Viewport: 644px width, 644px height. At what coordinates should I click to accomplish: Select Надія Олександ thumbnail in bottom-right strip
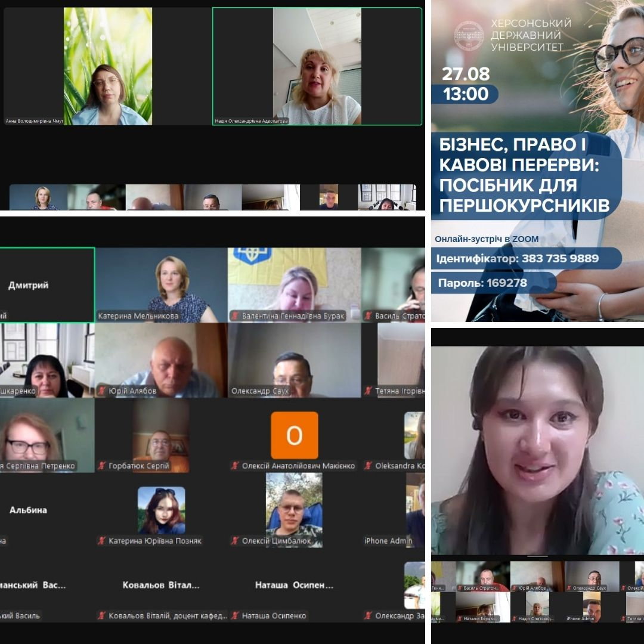pos(537,607)
